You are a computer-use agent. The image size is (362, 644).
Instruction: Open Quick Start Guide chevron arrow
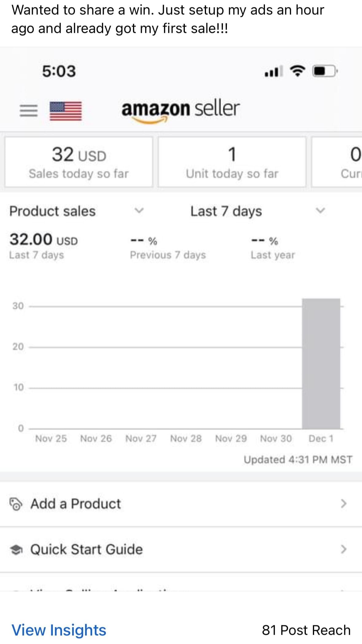pos(344,549)
